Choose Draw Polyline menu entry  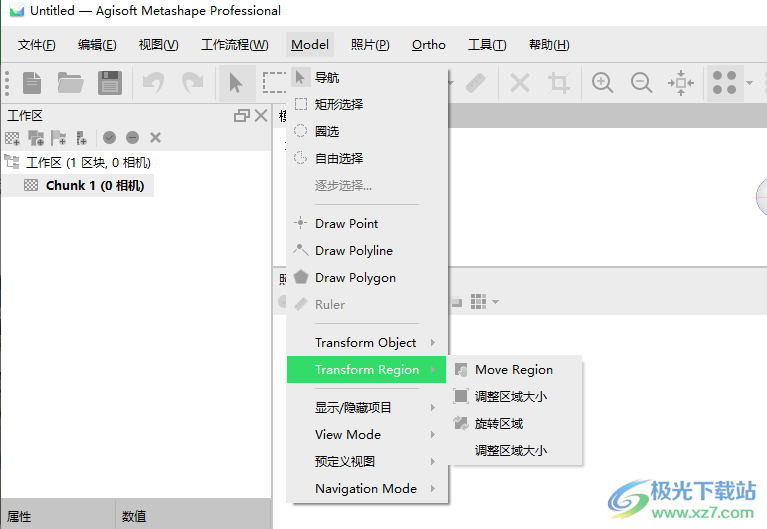[367, 251]
